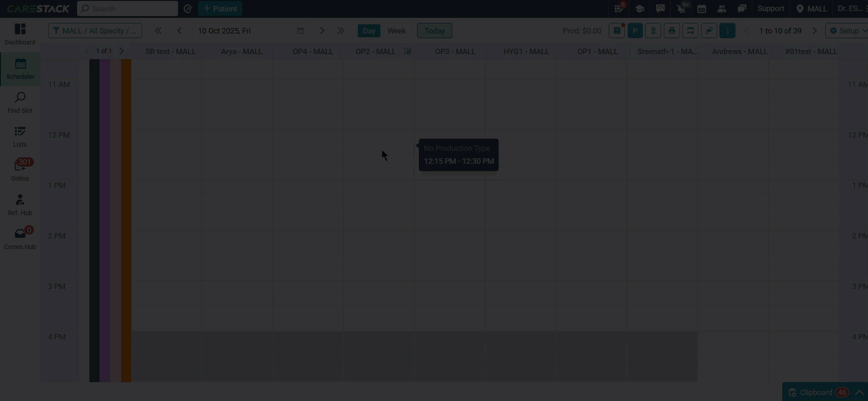The height and width of the screenshot is (401, 868).
Task: Click the date field showing '10 Oct 2025, Fri'
Action: point(251,31)
